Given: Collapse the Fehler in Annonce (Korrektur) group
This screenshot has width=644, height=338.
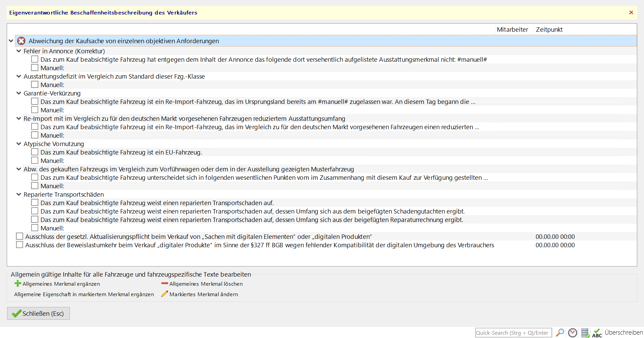Looking at the screenshot, I should [19, 51].
